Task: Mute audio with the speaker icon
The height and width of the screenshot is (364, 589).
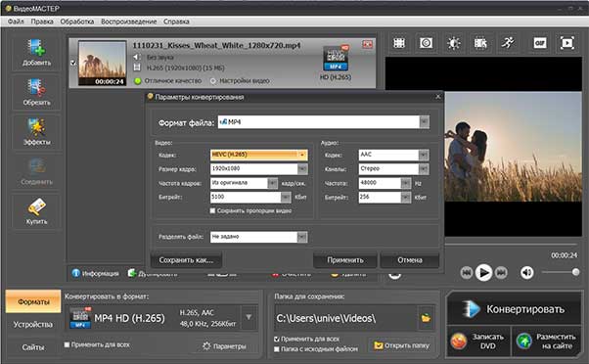Action: click(527, 272)
